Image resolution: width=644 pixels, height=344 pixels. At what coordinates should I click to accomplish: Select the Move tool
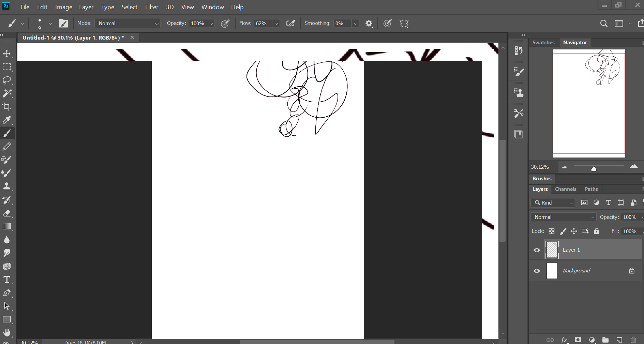(7, 54)
